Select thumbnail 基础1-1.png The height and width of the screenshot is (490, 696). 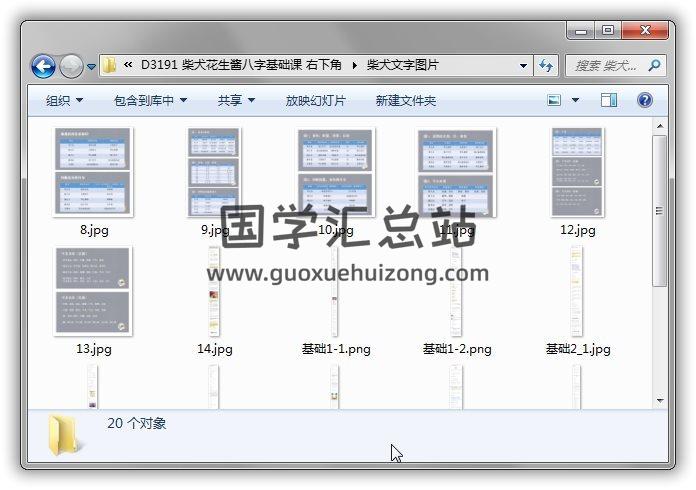335,291
